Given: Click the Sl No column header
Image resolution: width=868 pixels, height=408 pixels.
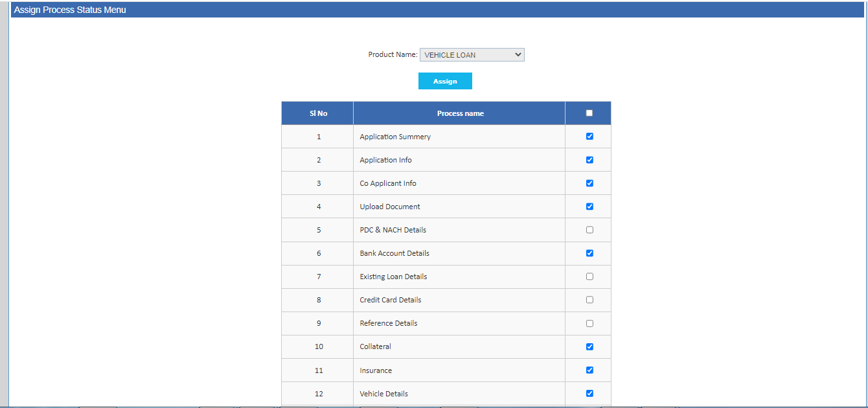Looking at the screenshot, I should pos(318,113).
